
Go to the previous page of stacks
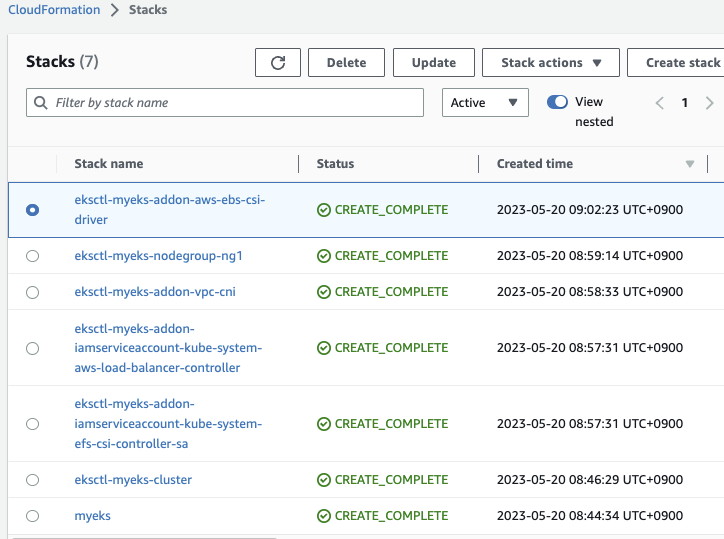coord(660,103)
